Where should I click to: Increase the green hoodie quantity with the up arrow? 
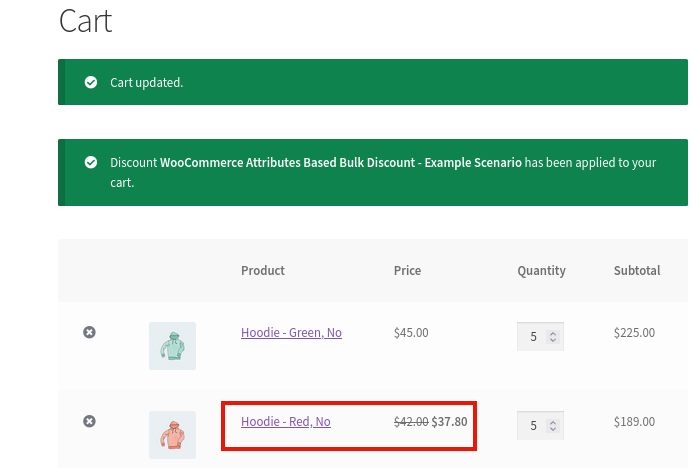555,332
